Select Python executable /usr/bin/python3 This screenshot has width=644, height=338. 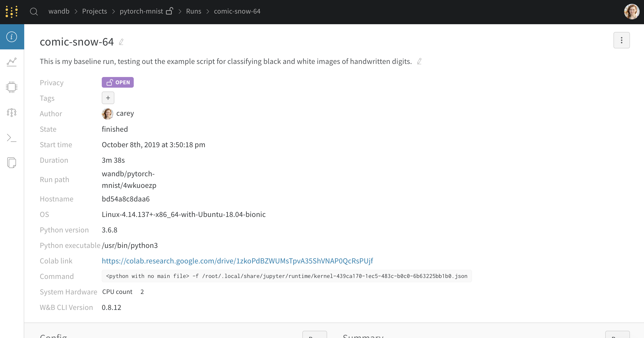(x=130, y=245)
